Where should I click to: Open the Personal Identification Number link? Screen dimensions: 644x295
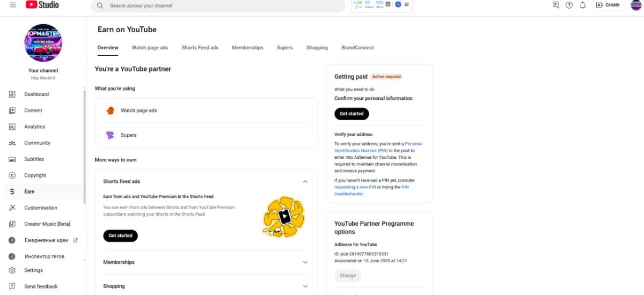(378, 147)
